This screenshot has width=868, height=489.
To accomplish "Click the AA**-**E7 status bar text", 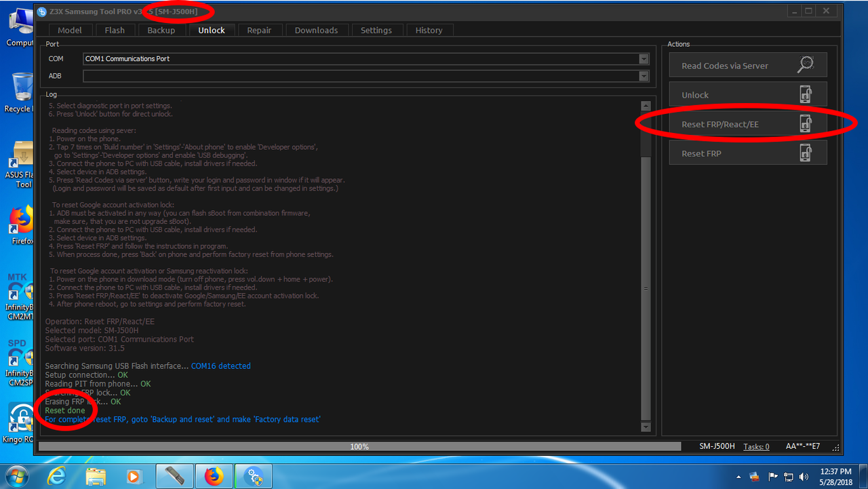I will 802,446.
